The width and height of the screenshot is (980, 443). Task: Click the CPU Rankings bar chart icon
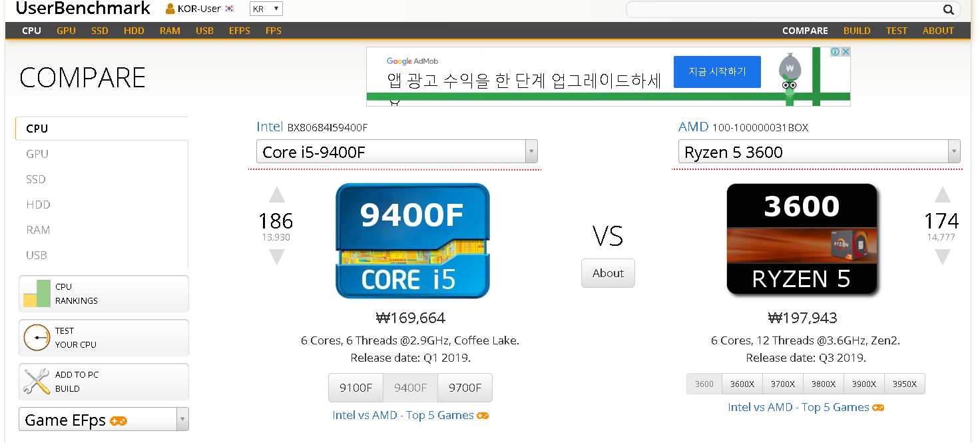(x=37, y=294)
